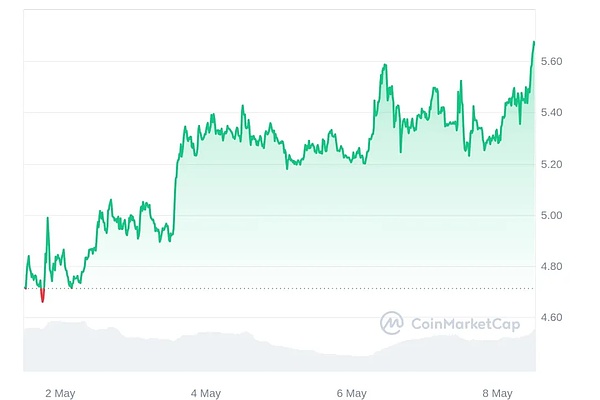This screenshot has height=400, width=600.
Task: Click the gray volume area at bottom
Action: click(250, 350)
